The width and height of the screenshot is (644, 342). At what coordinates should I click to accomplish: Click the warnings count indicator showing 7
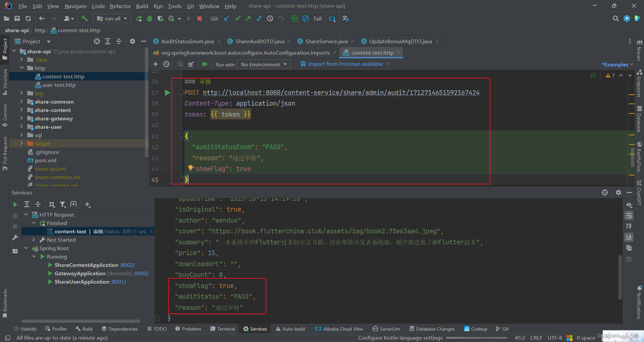(610, 75)
